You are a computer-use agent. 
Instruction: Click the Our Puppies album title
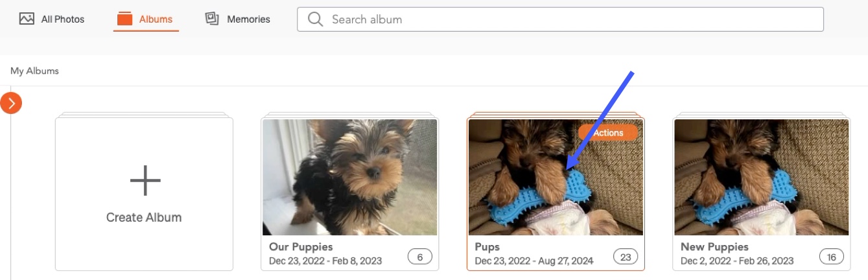coord(301,247)
